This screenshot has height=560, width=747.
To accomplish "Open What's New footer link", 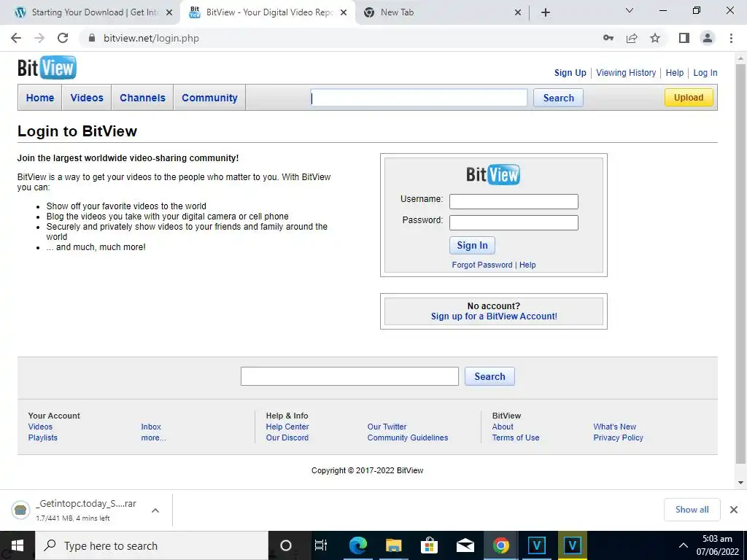I will point(614,427).
